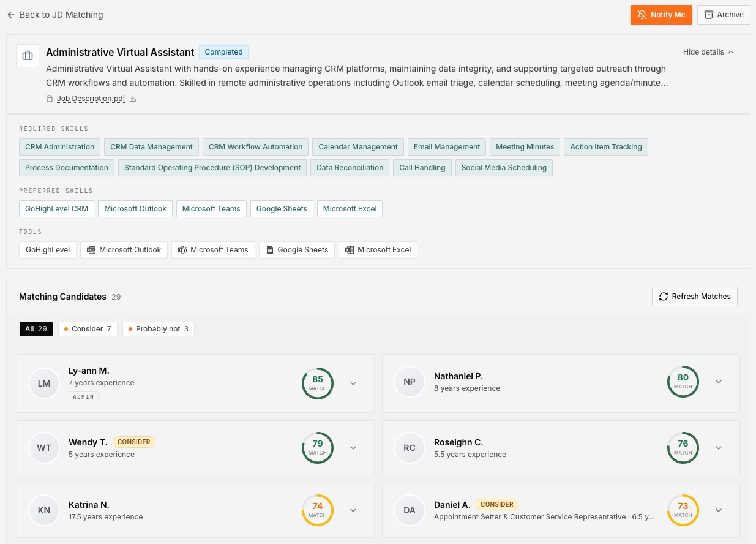
Task: Click the Completed status badge
Action: [223, 52]
